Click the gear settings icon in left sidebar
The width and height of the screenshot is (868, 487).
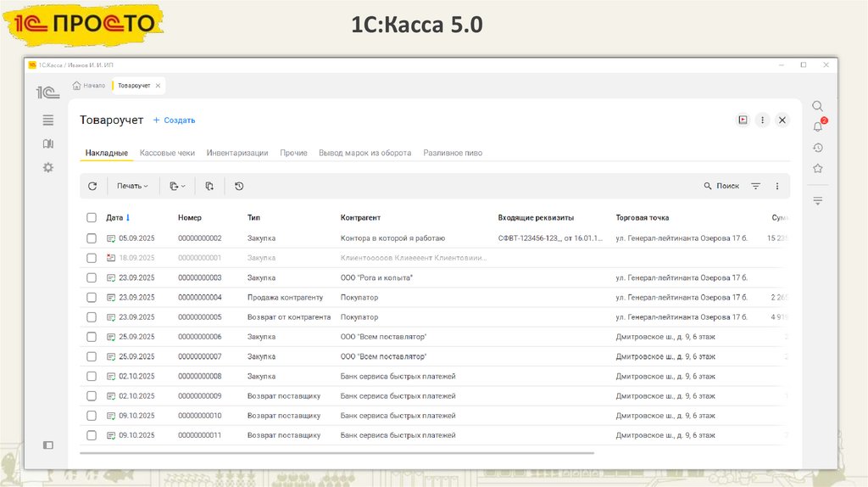[x=48, y=167]
